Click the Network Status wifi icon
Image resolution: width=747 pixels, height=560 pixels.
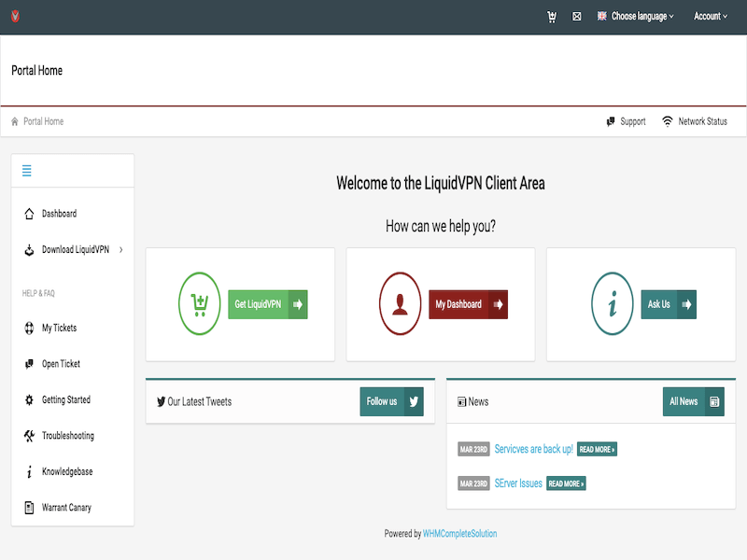coord(667,120)
